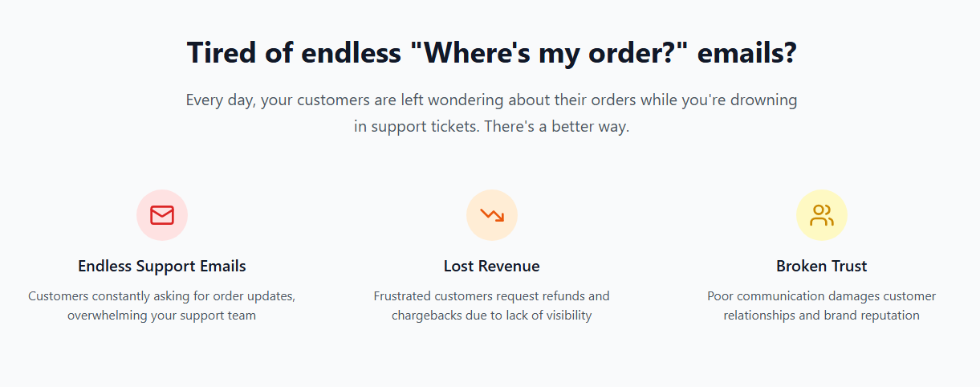The height and width of the screenshot is (387, 980).
Task: Select the quoted "Where's my order?" phrase
Action: tap(548, 54)
